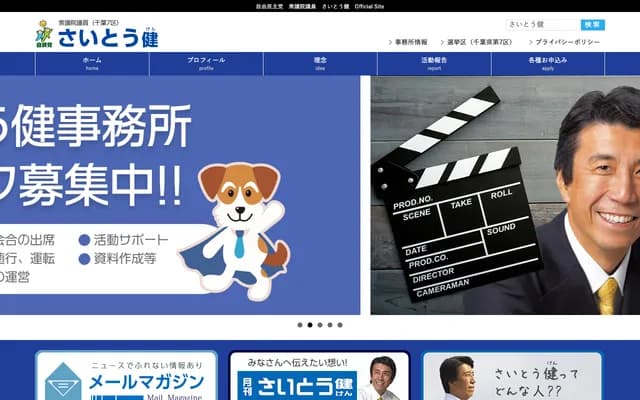Click the mail magazine envelope icon
This screenshot has width=640, height=400.
point(63,381)
